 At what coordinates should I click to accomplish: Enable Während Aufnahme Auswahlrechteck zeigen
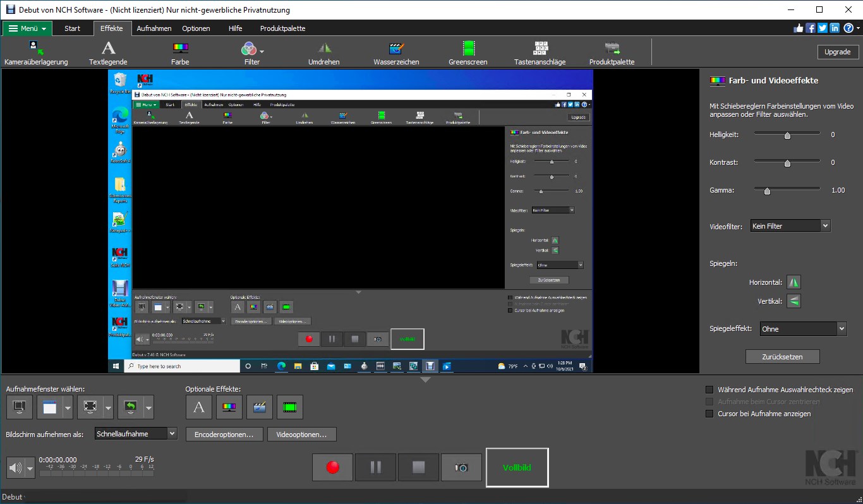pyautogui.click(x=709, y=390)
